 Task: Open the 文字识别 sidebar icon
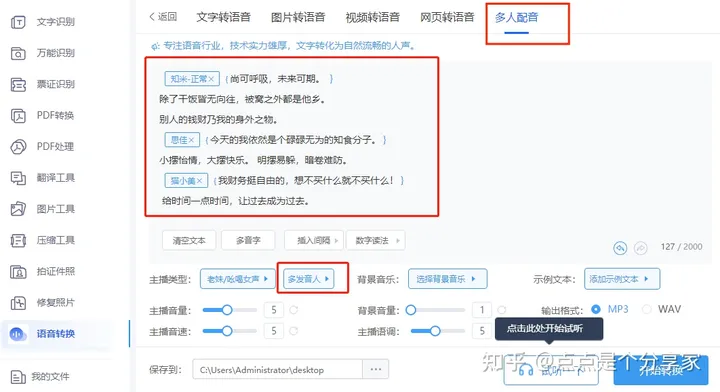[x=18, y=22]
